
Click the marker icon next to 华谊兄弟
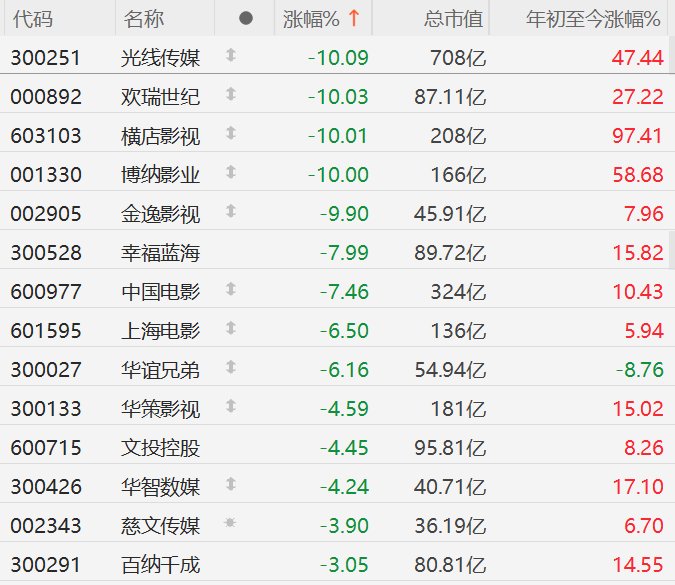click(231, 367)
